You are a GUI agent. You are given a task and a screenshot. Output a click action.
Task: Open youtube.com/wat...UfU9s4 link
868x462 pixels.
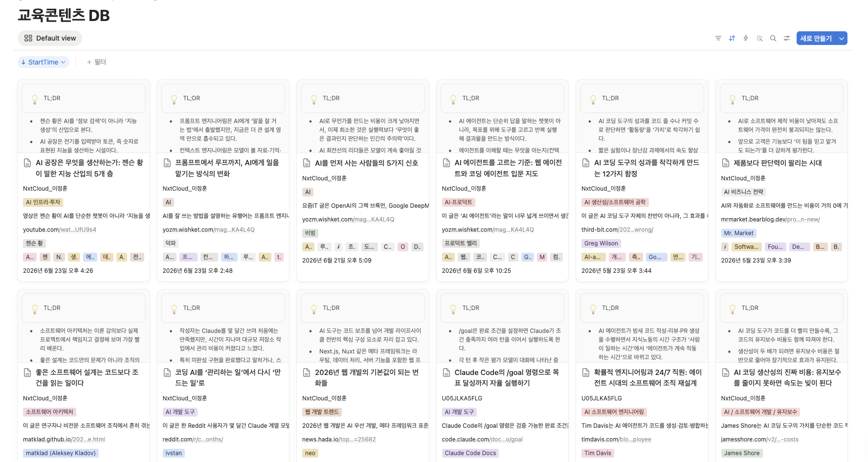[x=60, y=230]
